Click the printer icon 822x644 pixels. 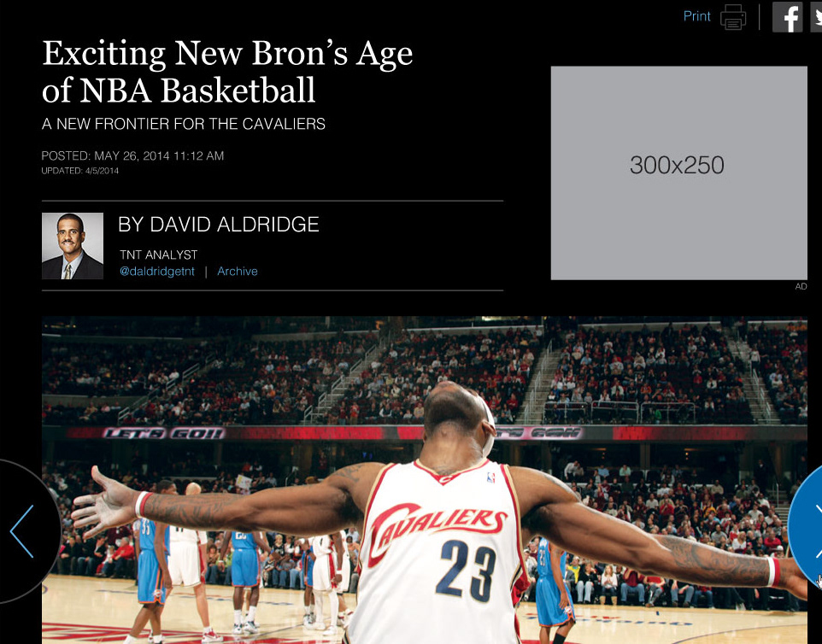[x=733, y=17]
